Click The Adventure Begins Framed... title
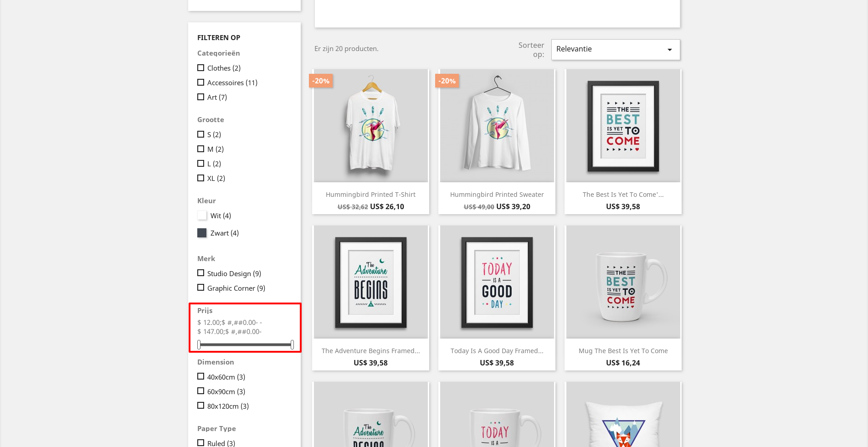Viewport: 868px width, 447px height. (x=370, y=351)
